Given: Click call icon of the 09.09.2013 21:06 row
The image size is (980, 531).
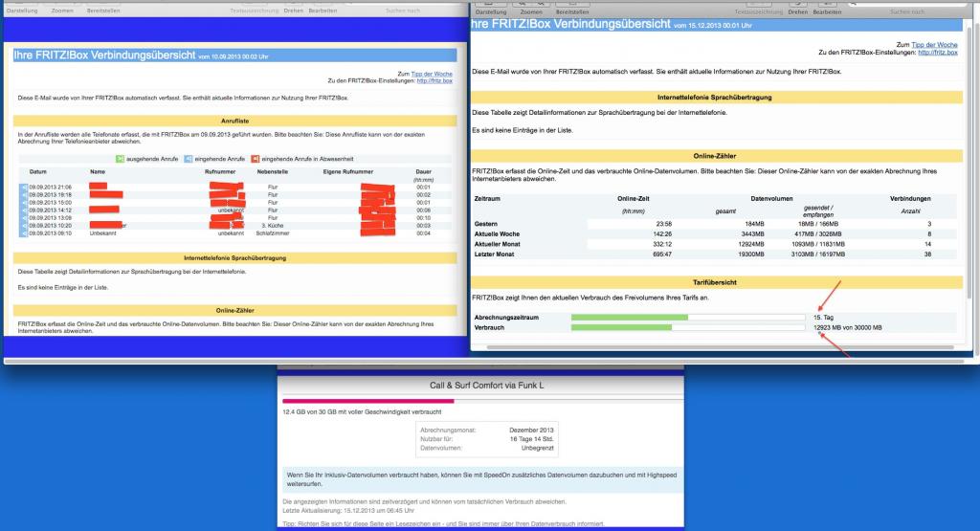Looking at the screenshot, I should coord(23,187).
